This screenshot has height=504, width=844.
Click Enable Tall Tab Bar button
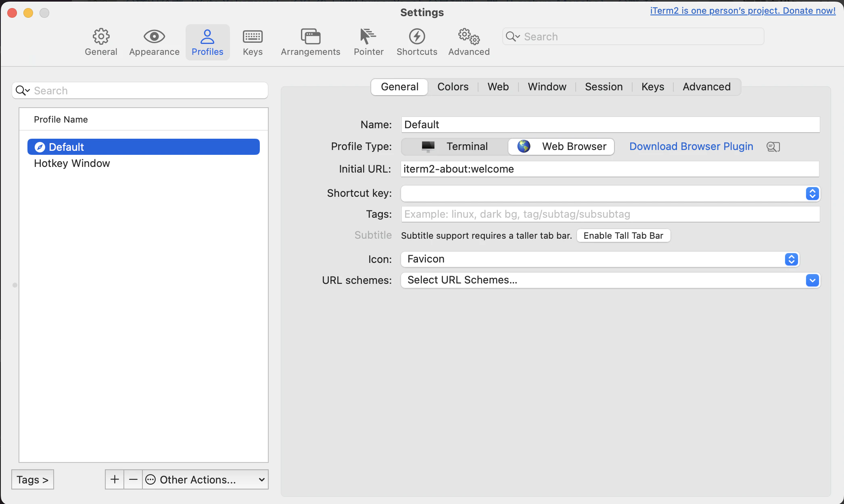(x=623, y=236)
